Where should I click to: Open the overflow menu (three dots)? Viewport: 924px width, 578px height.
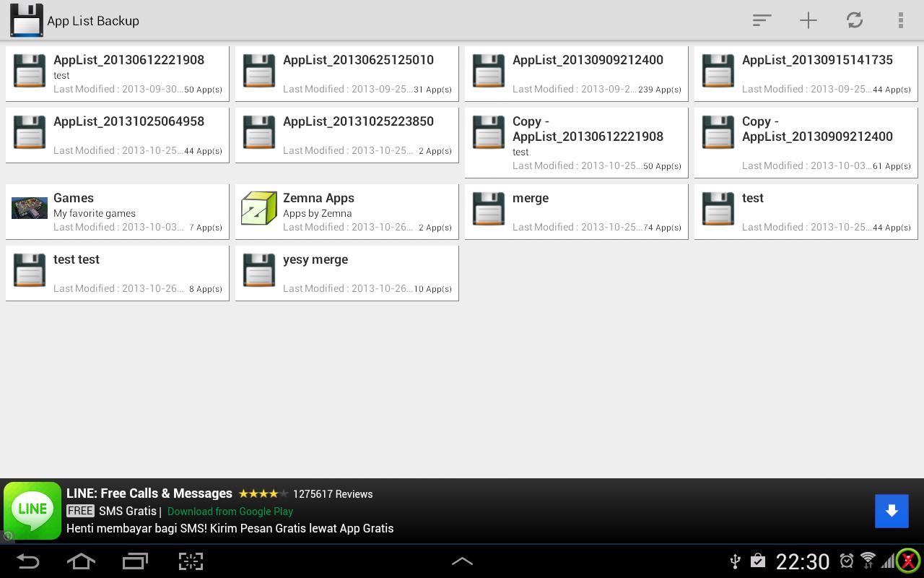[x=901, y=20]
